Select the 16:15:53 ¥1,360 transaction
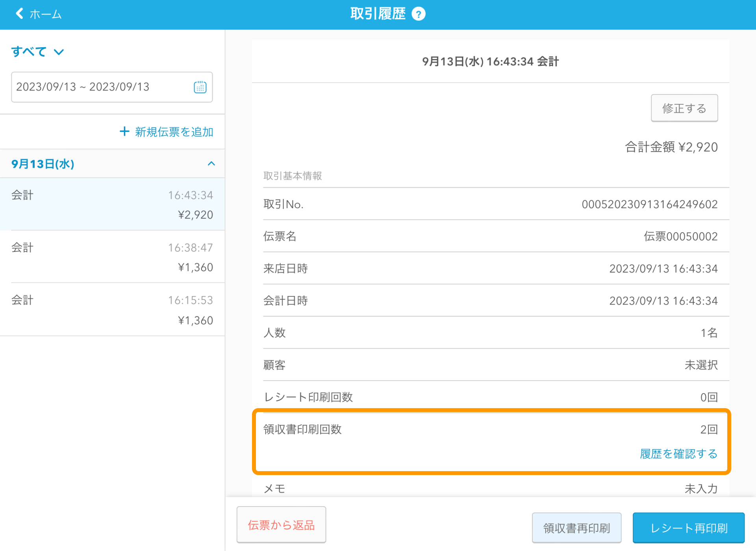756x551 pixels. pos(112,309)
